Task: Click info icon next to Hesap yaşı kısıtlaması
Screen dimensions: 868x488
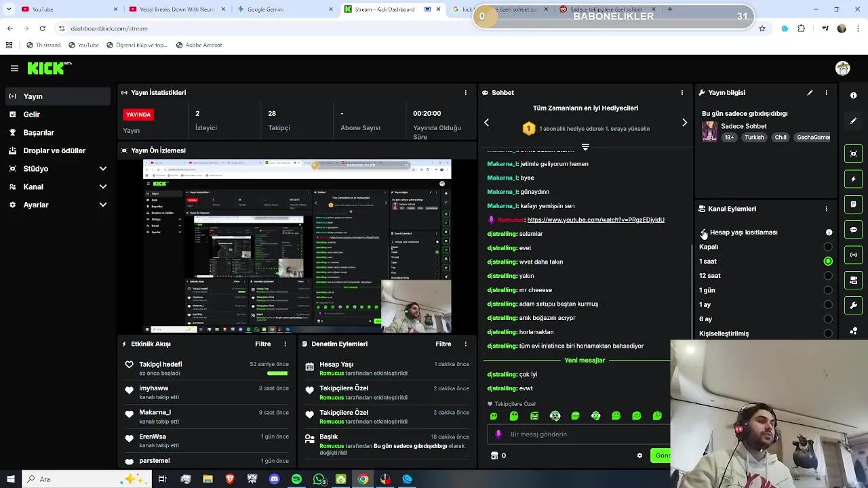Action: click(829, 232)
